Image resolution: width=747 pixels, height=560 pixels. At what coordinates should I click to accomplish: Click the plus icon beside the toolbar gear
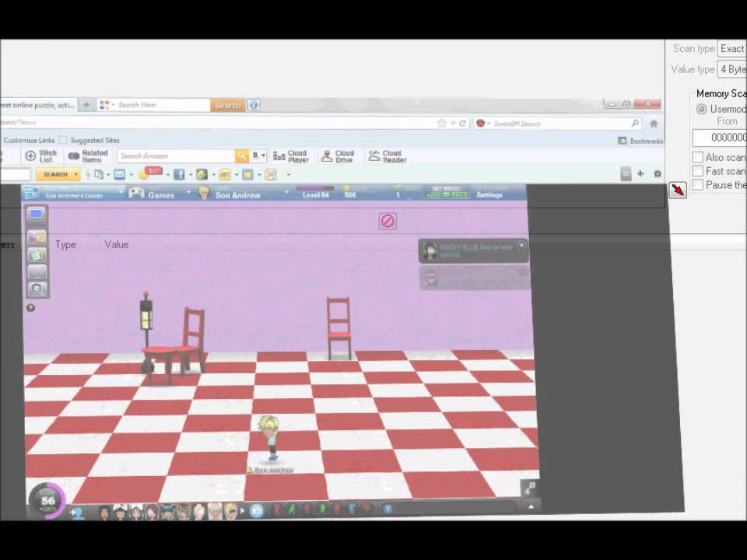click(x=640, y=173)
